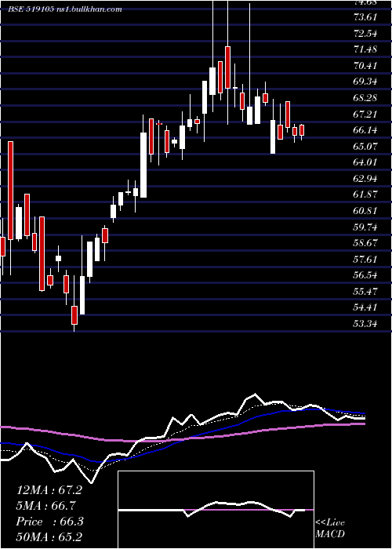Click the 50MA : 65.2 readout
This screenshot has height=549, width=392.
point(49,537)
